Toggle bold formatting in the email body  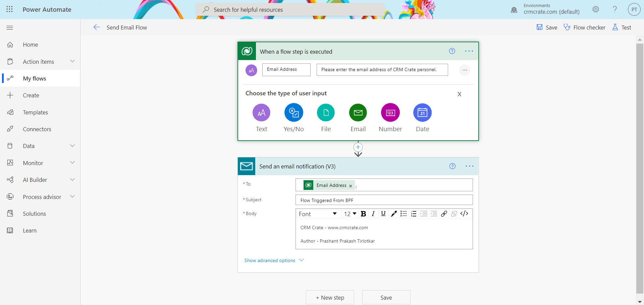click(x=363, y=214)
